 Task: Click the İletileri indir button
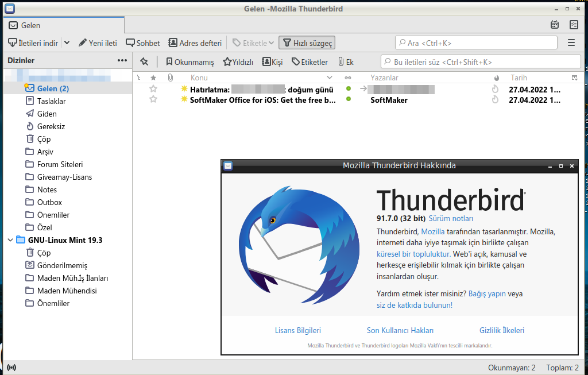[33, 42]
